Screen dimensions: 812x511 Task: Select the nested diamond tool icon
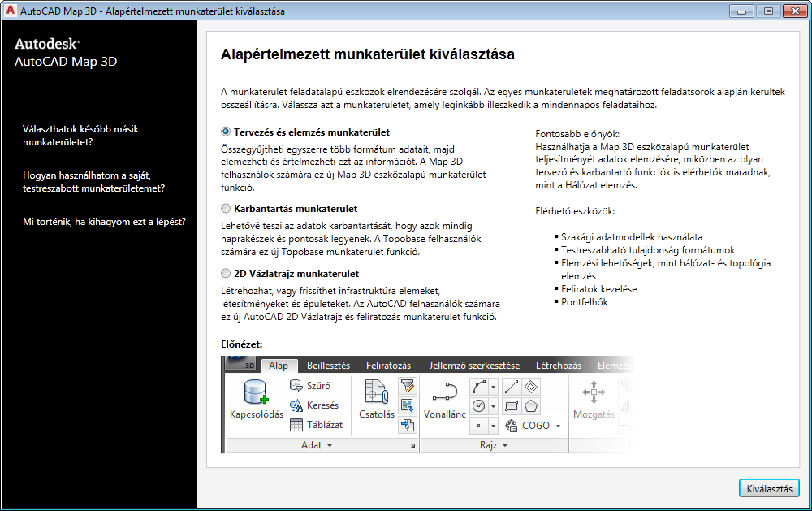click(531, 387)
